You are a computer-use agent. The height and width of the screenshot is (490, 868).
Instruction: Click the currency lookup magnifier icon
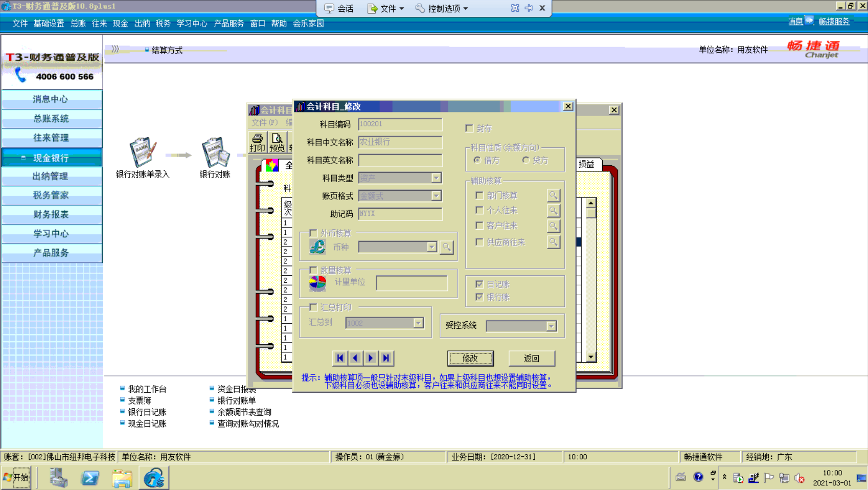[x=447, y=248]
